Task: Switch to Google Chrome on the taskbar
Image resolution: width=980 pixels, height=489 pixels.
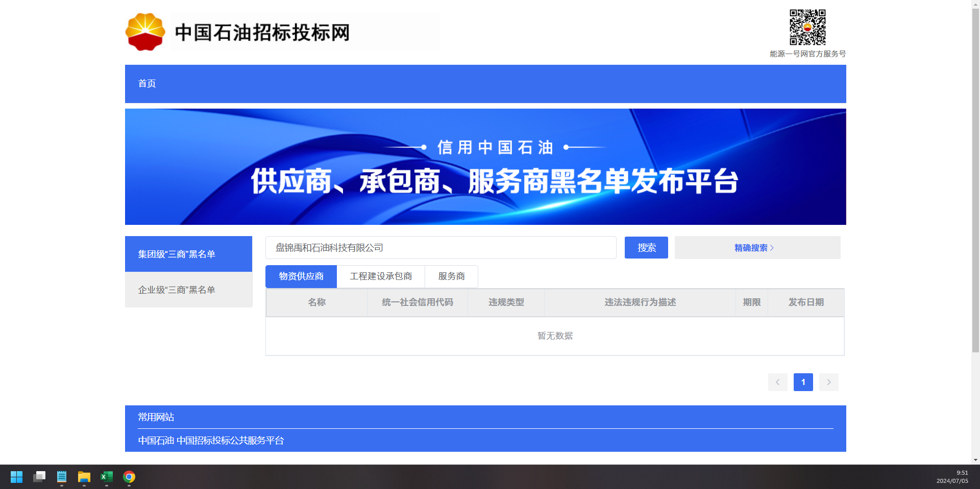Action: pyautogui.click(x=129, y=477)
